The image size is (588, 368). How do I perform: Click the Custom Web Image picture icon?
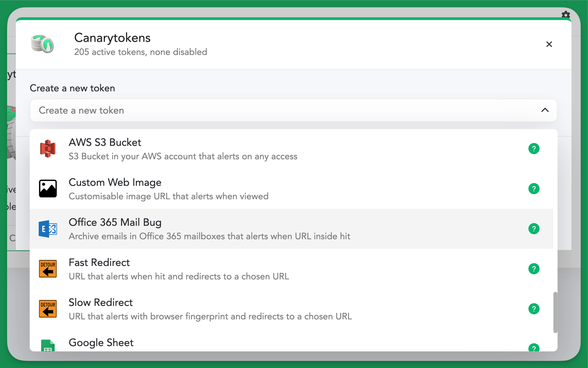48,188
